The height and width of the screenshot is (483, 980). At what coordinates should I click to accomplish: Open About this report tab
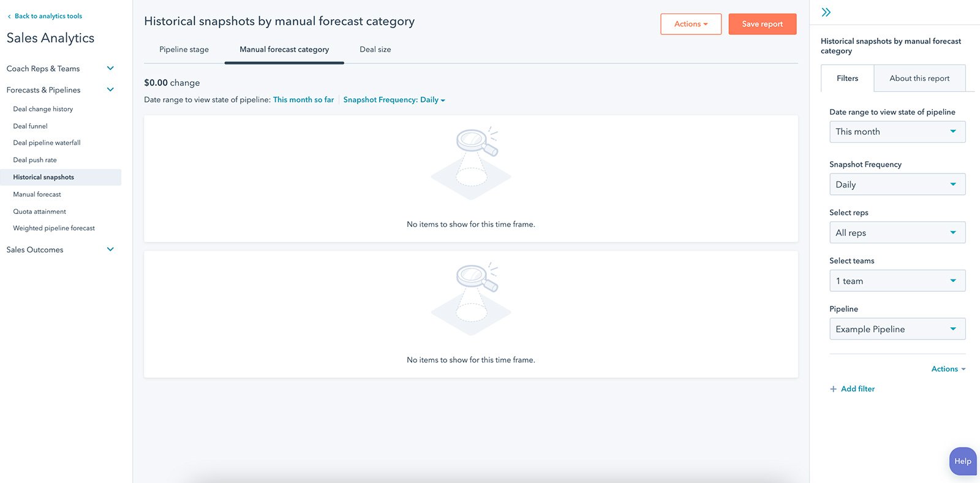coord(919,78)
